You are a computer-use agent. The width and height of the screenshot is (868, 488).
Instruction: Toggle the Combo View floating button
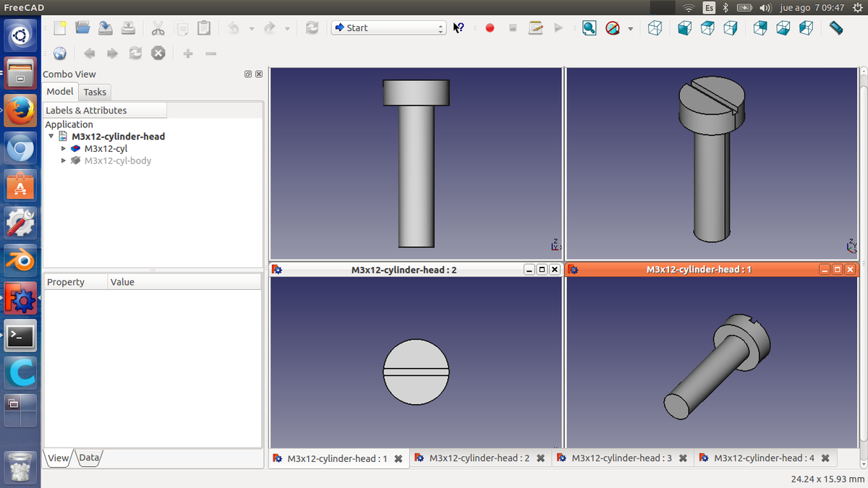pyautogui.click(x=248, y=74)
